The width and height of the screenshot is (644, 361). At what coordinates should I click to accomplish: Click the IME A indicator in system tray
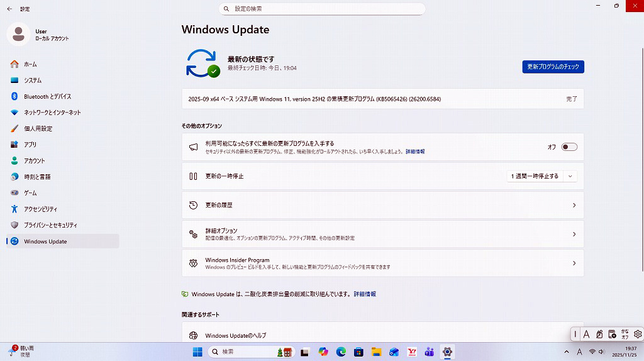point(579,352)
